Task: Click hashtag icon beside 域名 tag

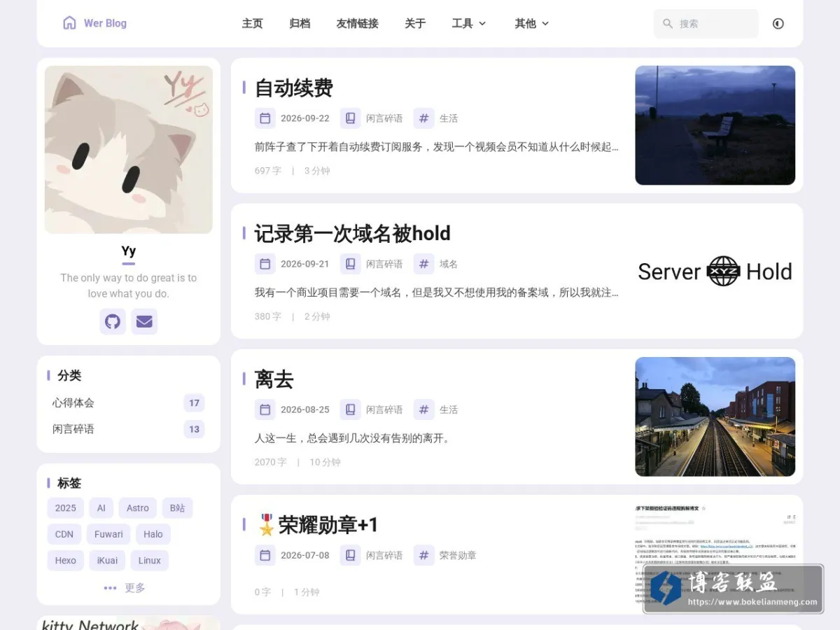Action: [x=423, y=264]
